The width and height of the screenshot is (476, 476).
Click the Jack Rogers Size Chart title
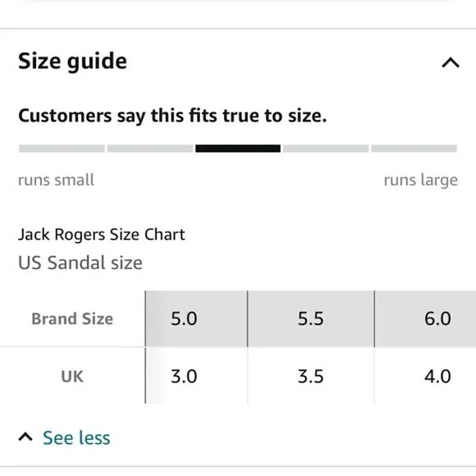102,235
